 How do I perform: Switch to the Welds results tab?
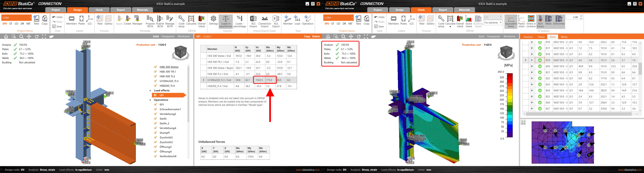coord(564,37)
